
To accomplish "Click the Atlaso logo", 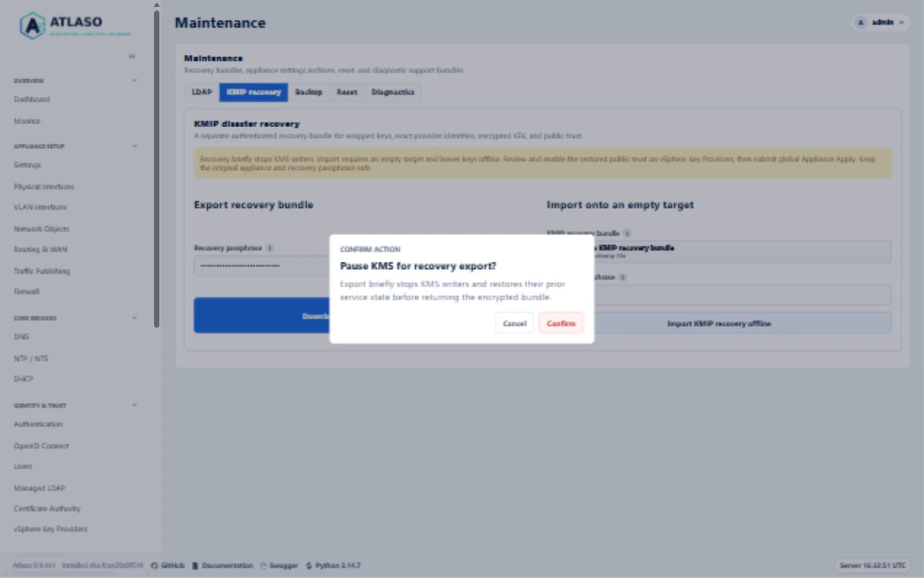I will pyautogui.click(x=75, y=26).
